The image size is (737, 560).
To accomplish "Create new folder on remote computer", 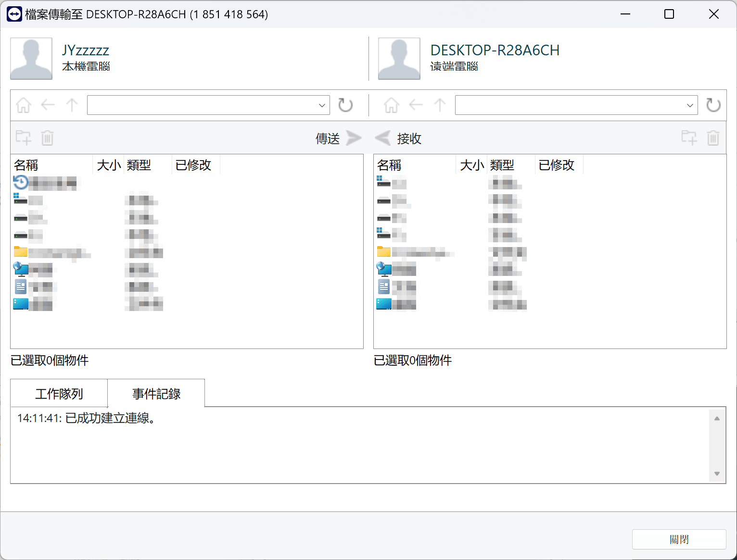I will [x=689, y=138].
